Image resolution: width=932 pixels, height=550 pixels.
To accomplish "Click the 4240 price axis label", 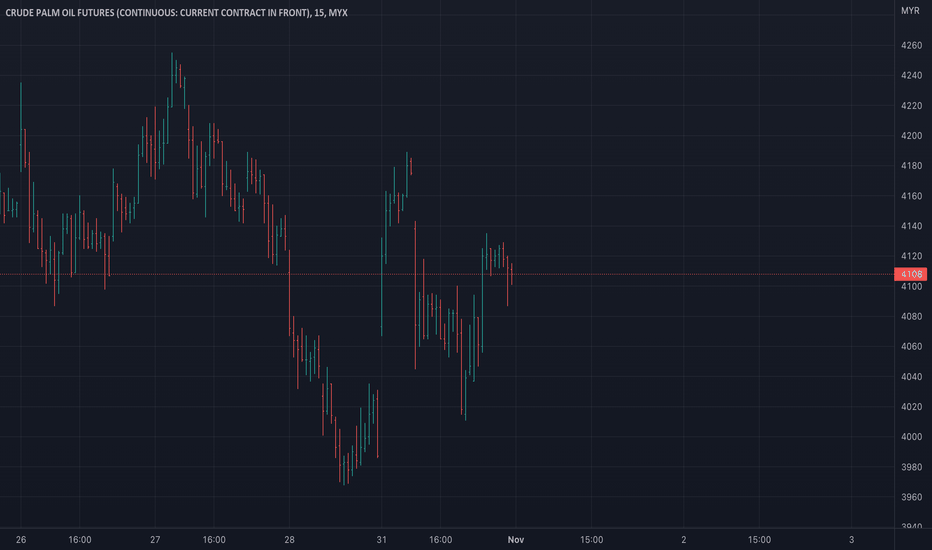I will 911,76.
